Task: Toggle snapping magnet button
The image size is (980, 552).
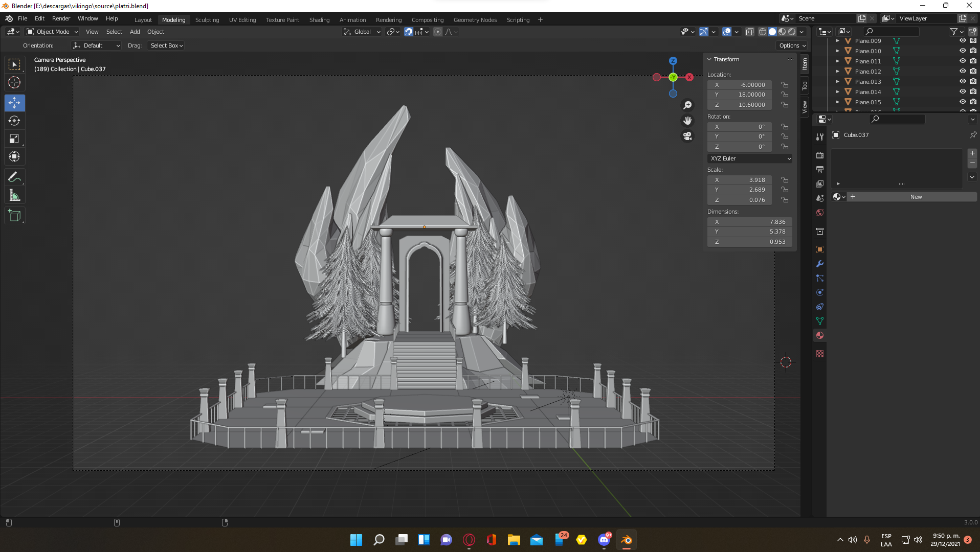Action: coord(408,32)
